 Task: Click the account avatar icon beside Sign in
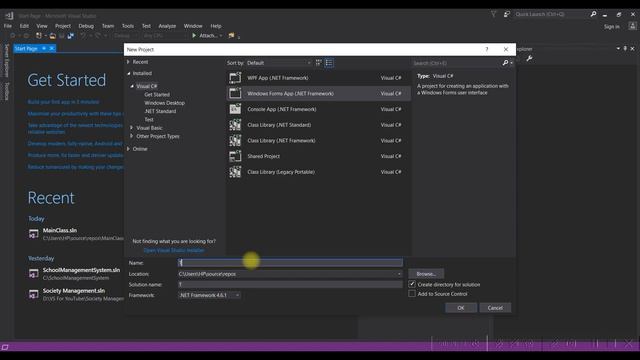click(632, 26)
